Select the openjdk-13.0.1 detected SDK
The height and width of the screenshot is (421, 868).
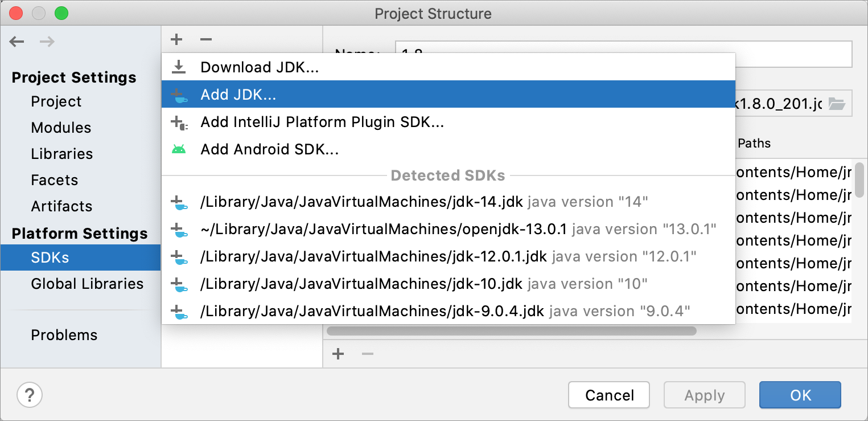tap(381, 229)
